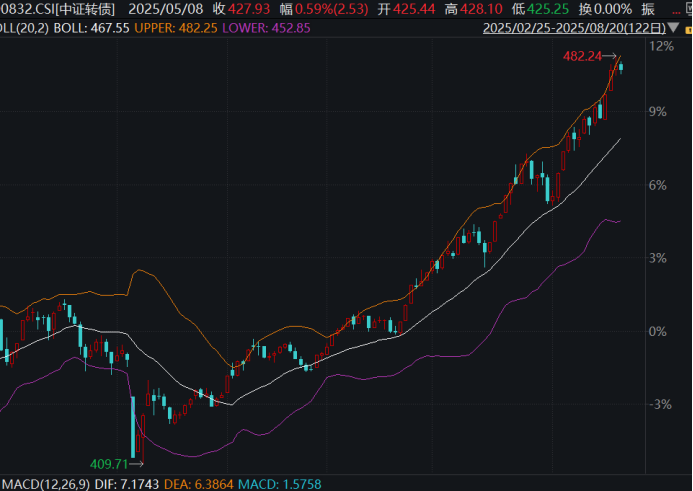Viewport: 693px width, 491px height.
Task: Click the 中证转债 security name label
Action: click(86, 9)
